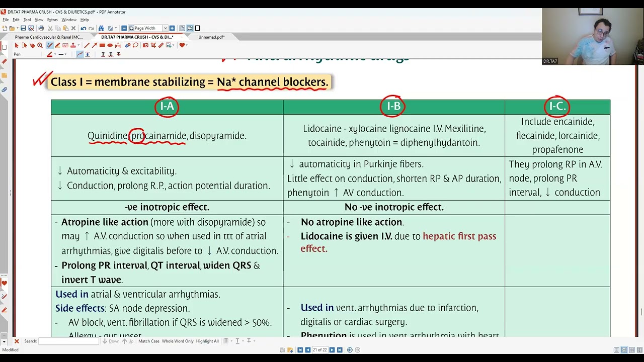Undo the last annotation
Viewport: 644px width, 362px height.
84,28
